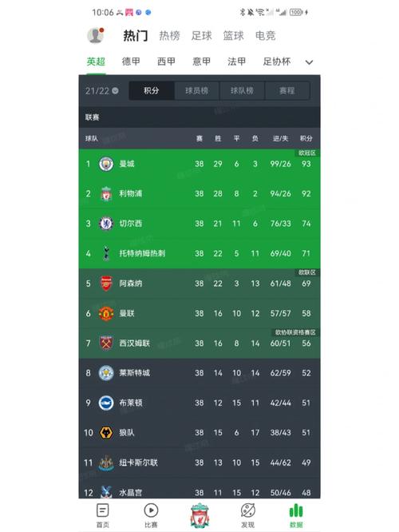
Task: Expand the league list chevron
Action: (x=309, y=62)
